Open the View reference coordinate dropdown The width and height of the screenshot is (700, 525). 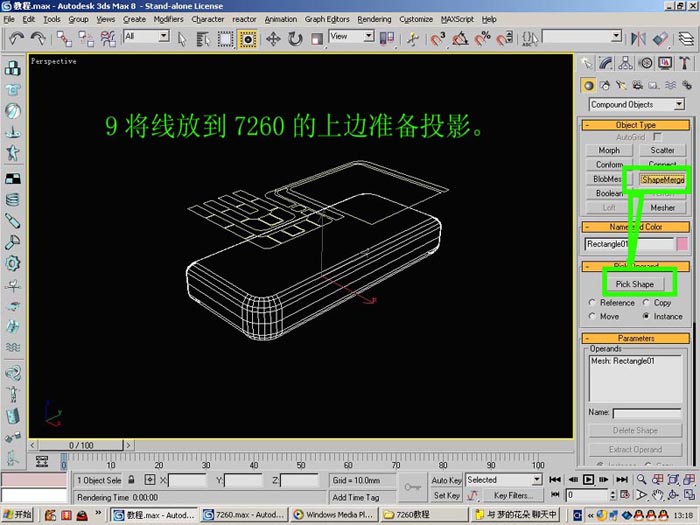pos(351,36)
